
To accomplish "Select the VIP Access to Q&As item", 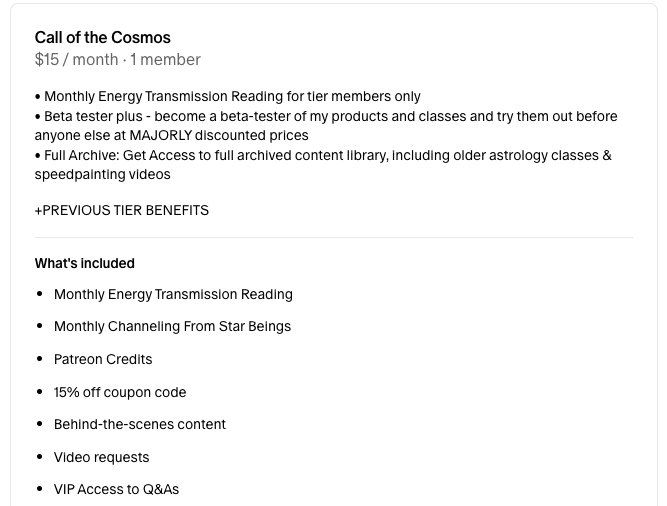I will click(116, 489).
